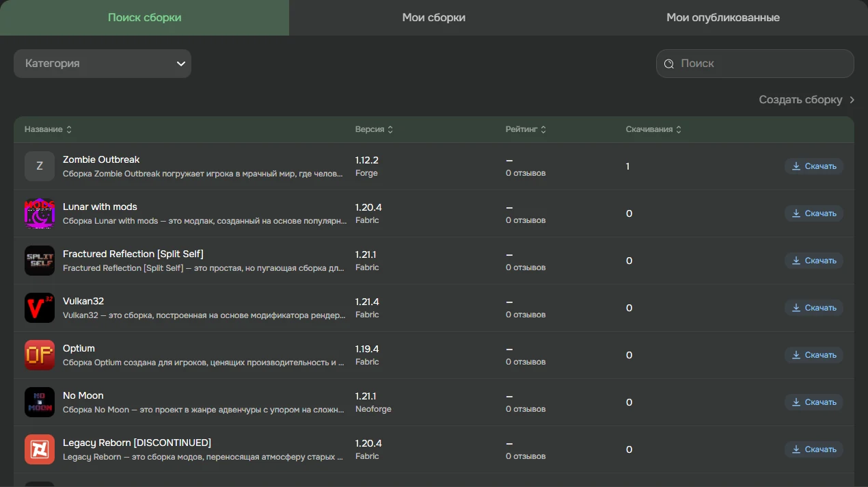Open the Vulkan32 red V icon
The height and width of the screenshot is (487, 868).
(x=40, y=308)
